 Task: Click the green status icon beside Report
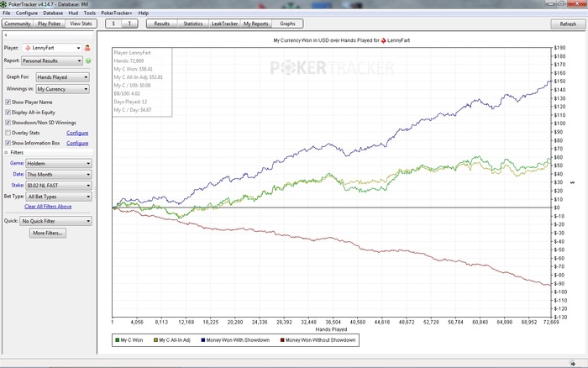pyautogui.click(x=88, y=60)
